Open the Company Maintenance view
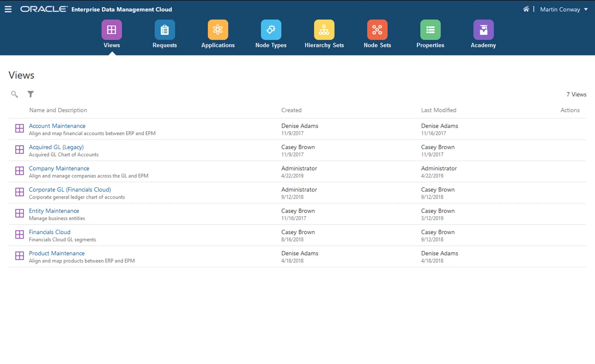 pos(59,169)
